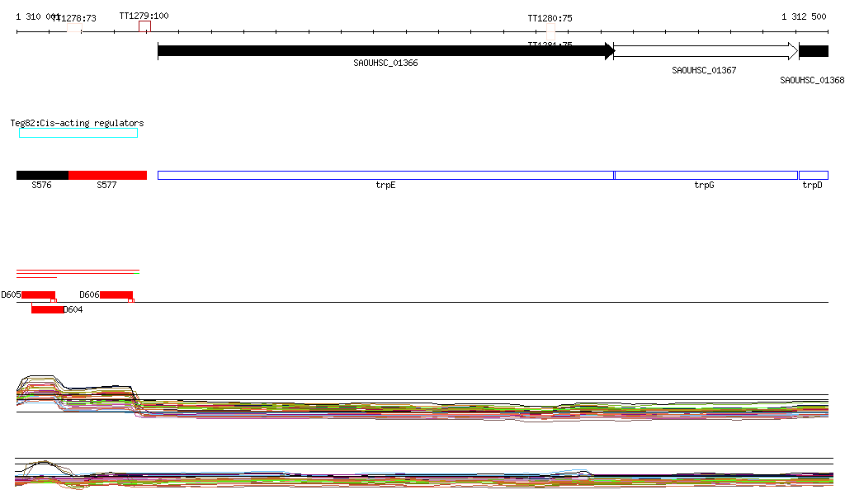Select the TT1279:100 terminator marker box
Image resolution: width=845 pixels, height=504 pixels.
[144, 26]
